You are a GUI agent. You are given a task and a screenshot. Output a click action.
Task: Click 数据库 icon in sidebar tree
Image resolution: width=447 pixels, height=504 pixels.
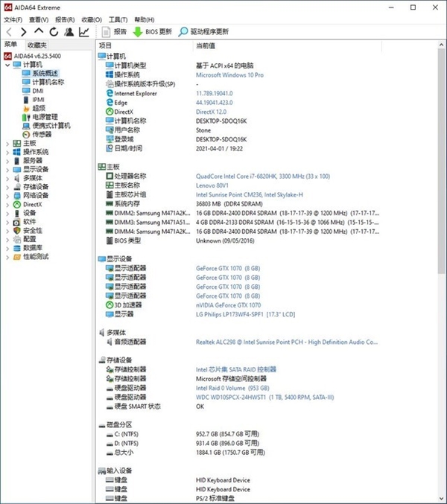[17, 248]
